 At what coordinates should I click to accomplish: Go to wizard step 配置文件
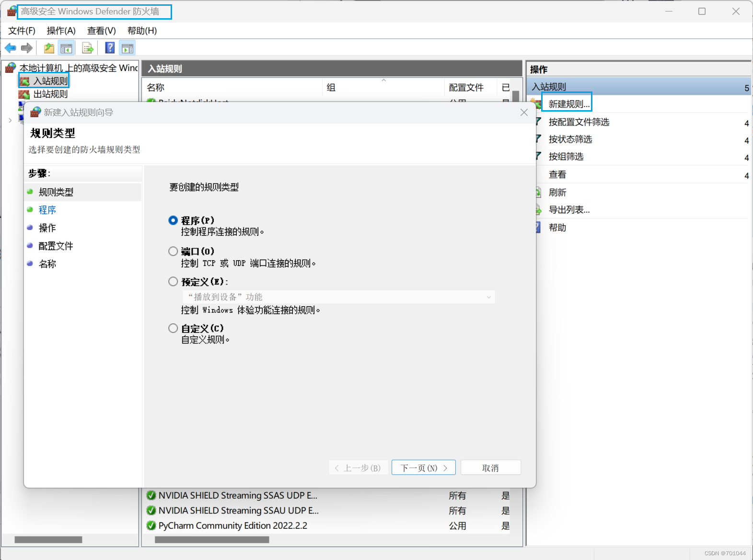coord(56,246)
